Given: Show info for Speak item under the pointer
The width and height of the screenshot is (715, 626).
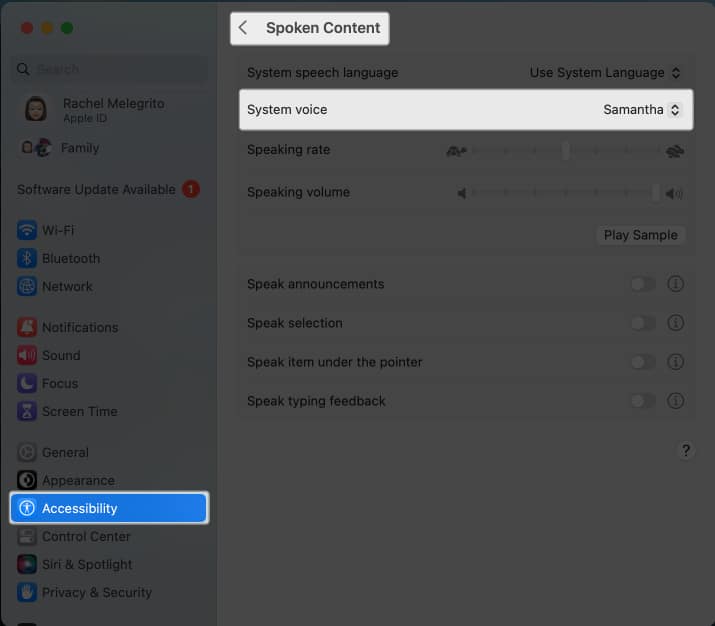Looking at the screenshot, I should tap(675, 362).
